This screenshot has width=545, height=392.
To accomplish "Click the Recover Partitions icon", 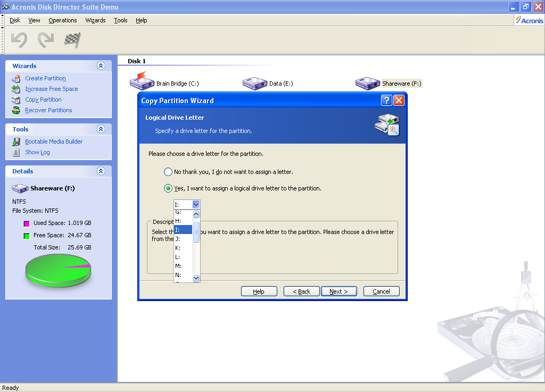I will [16, 110].
